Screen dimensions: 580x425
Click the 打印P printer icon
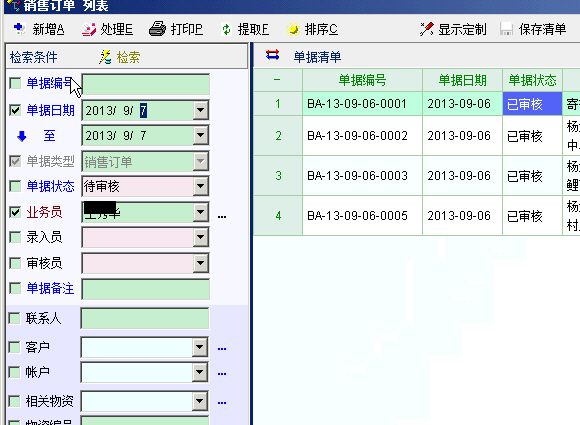point(157,28)
